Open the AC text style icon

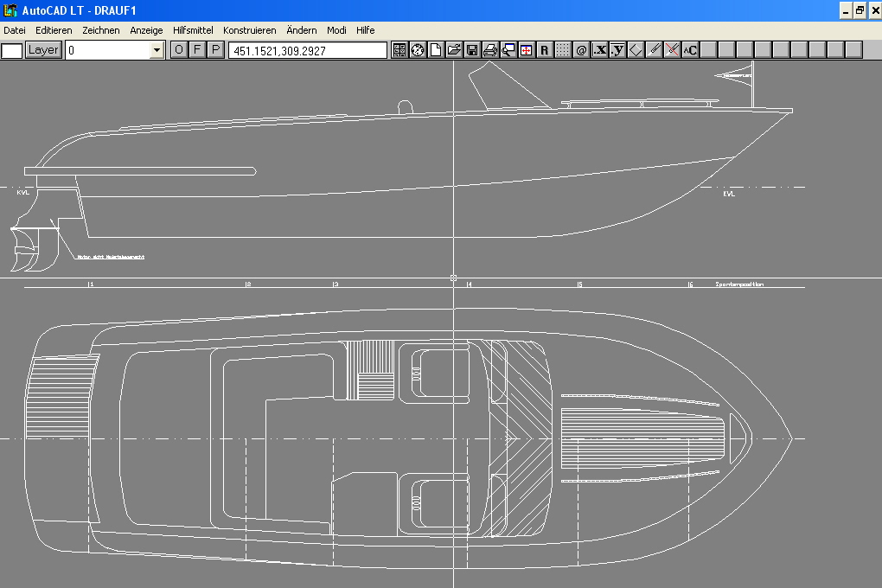point(690,50)
